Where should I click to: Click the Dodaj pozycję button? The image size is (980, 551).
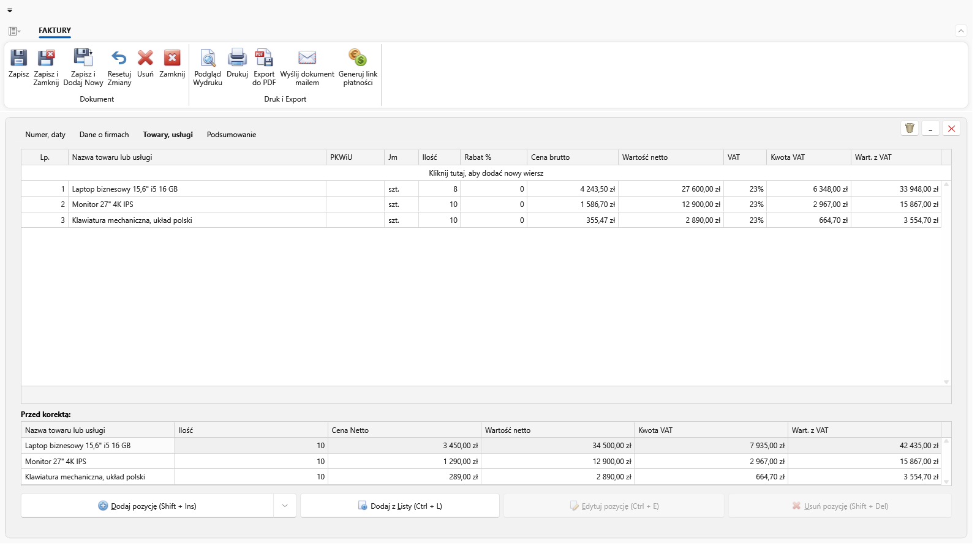pos(148,506)
